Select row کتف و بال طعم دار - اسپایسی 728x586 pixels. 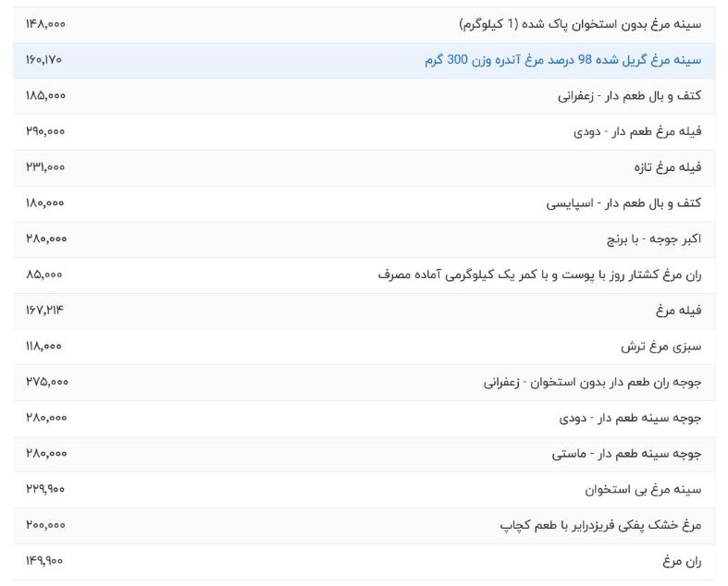tap(364, 203)
